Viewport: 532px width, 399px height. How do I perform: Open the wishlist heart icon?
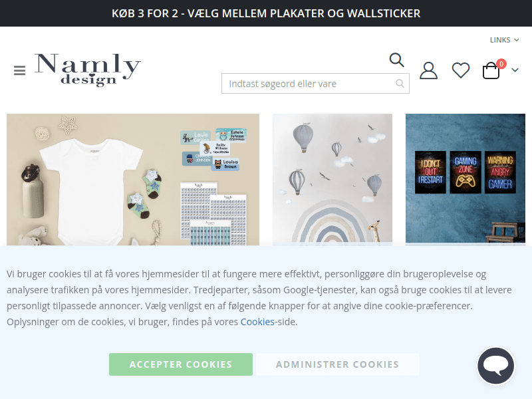[461, 70]
